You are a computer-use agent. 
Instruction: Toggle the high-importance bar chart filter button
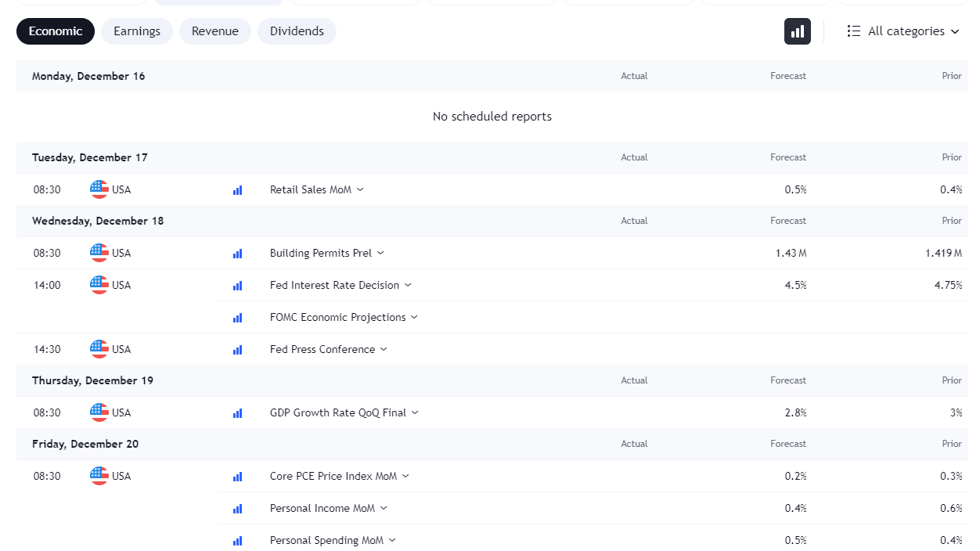point(798,31)
